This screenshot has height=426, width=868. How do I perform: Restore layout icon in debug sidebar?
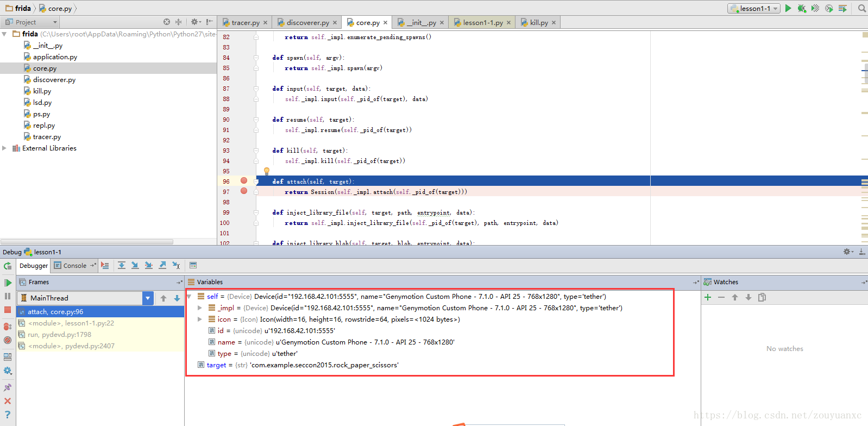[8, 357]
